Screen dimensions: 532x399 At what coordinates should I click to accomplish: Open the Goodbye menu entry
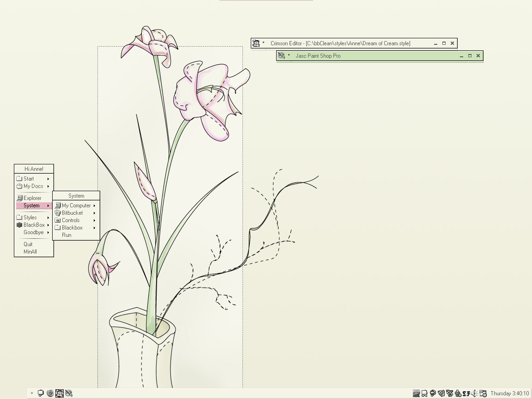pos(34,232)
